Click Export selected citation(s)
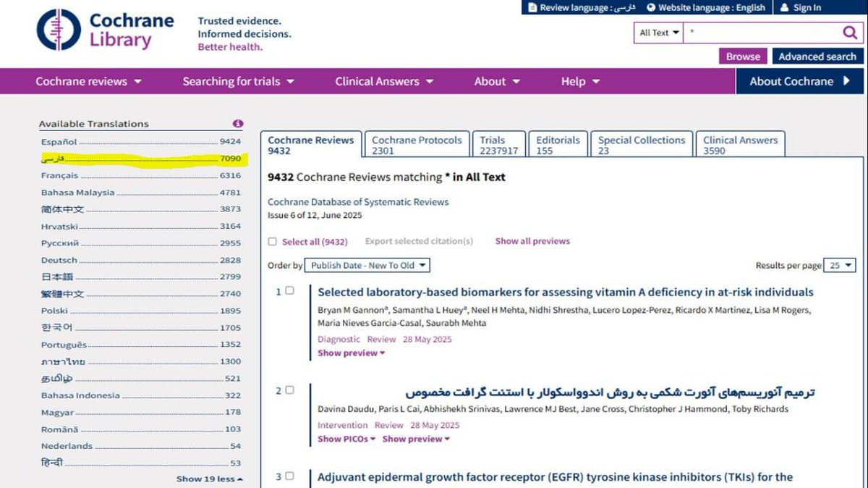The image size is (868, 488). (419, 241)
